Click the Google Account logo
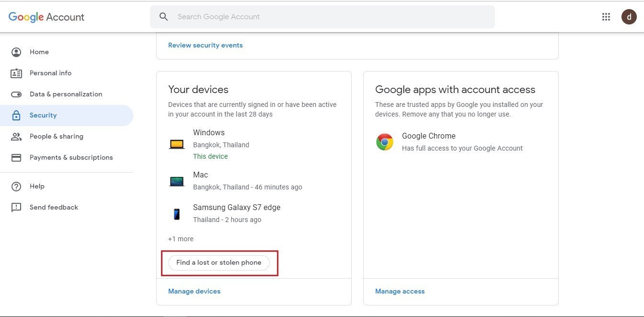 point(46,17)
